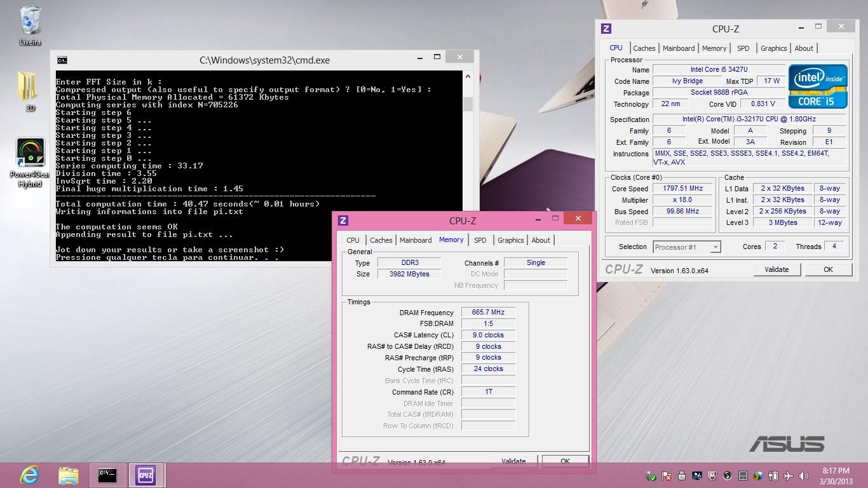
Task: Open SPD tab in right CPU-Z window
Action: [743, 48]
